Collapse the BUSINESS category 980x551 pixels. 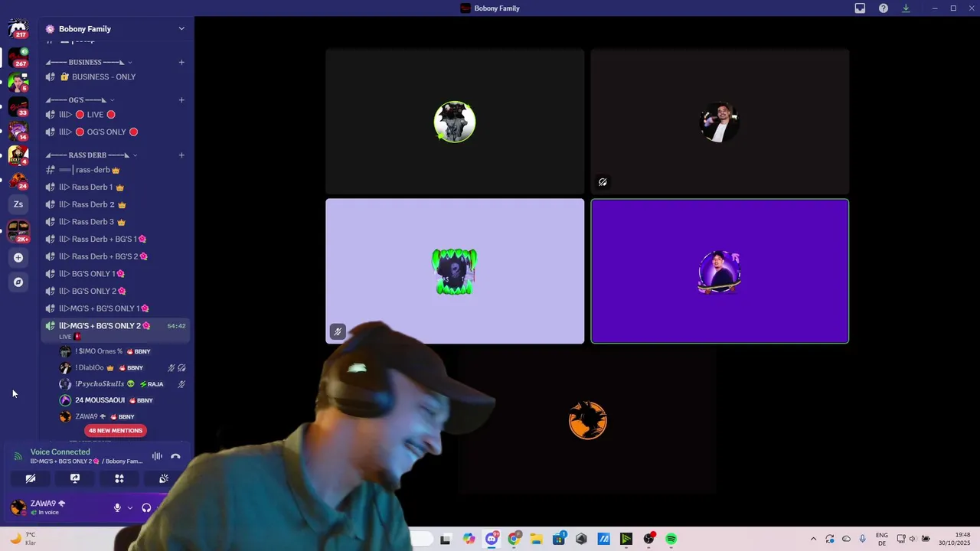(x=88, y=62)
